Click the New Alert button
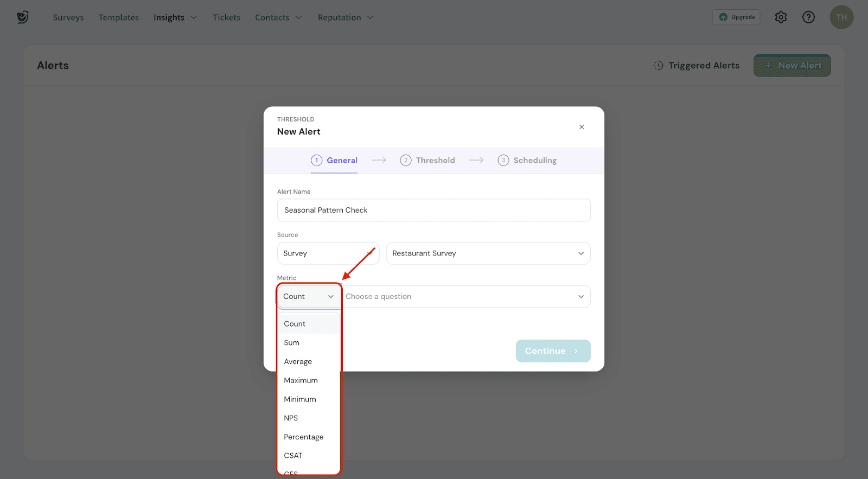 tap(792, 66)
